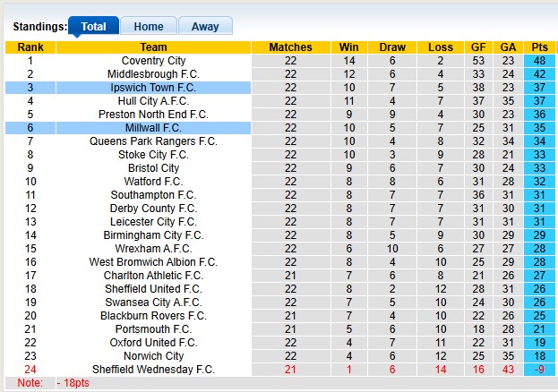This screenshot has width=558, height=392.
Task: Open Middlesbrough F.C. team page
Action: pos(153,74)
